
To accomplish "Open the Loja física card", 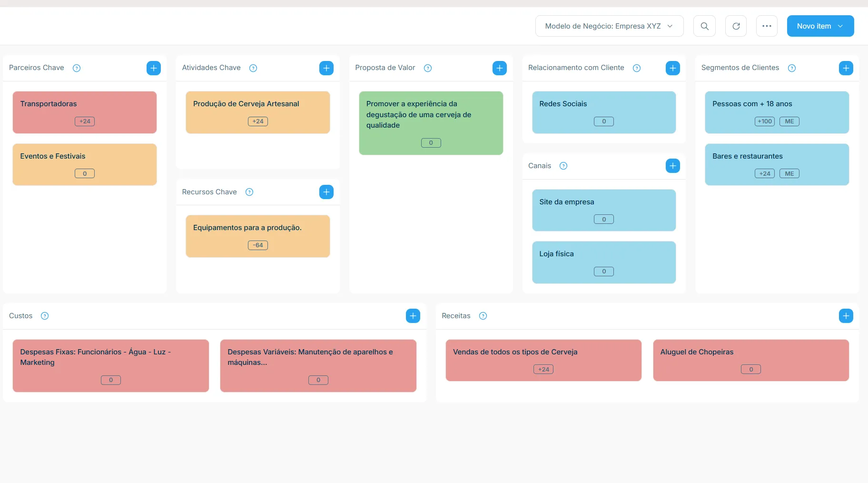I will (604, 262).
